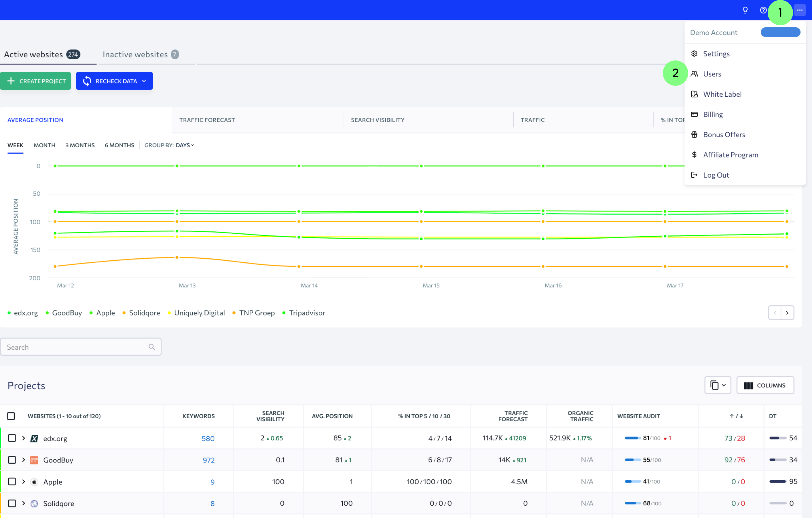Select the Month time range
Screen dimensions: 812x518
click(44, 145)
